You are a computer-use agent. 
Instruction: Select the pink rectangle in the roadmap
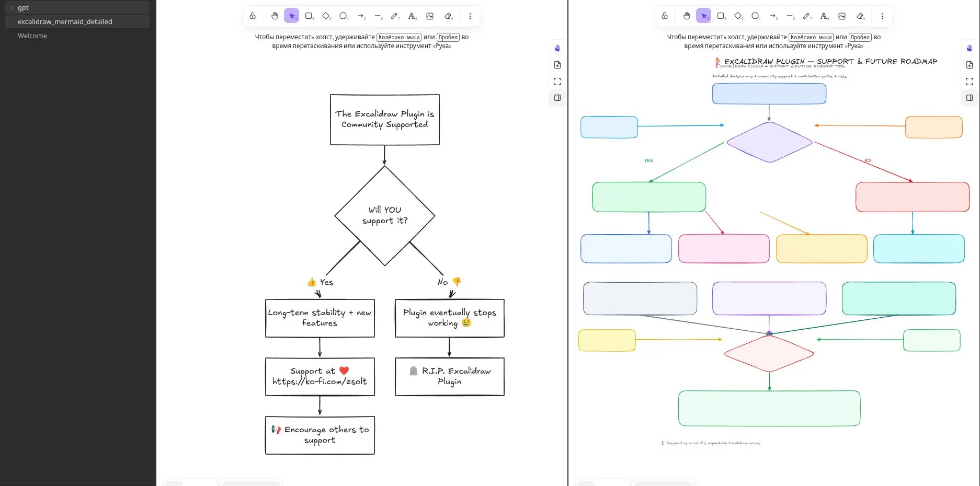(724, 249)
